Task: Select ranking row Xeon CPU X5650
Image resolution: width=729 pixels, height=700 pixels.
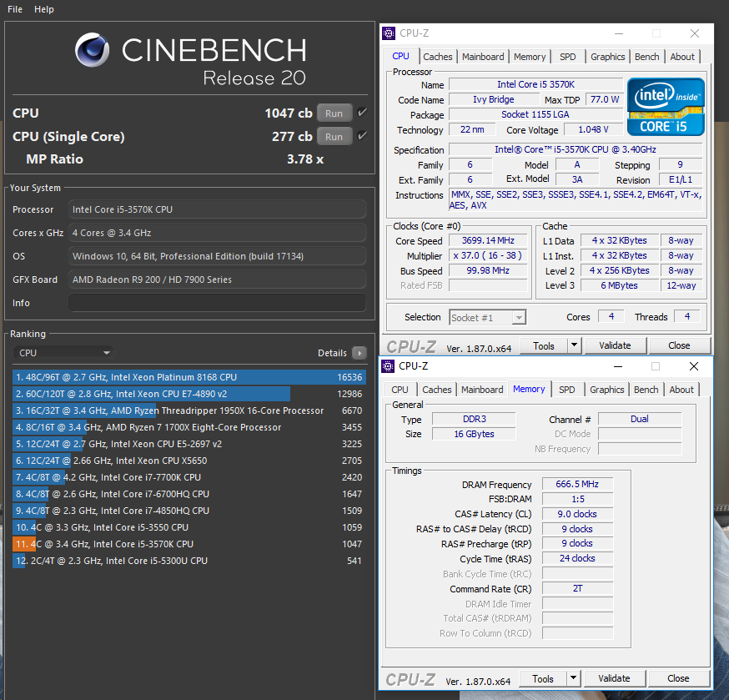Action: pos(189,461)
